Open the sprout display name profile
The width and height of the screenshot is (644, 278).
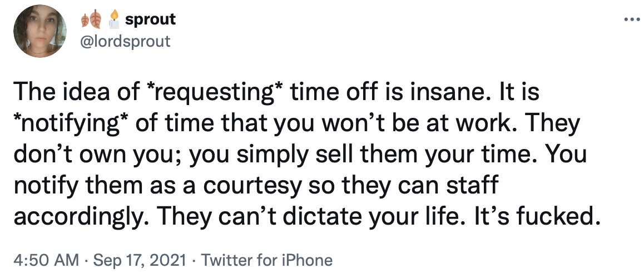point(150,19)
